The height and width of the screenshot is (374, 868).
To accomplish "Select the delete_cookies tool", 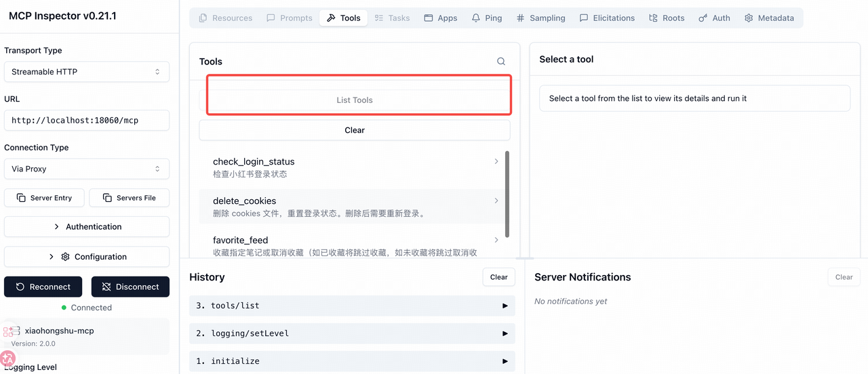I will point(352,207).
